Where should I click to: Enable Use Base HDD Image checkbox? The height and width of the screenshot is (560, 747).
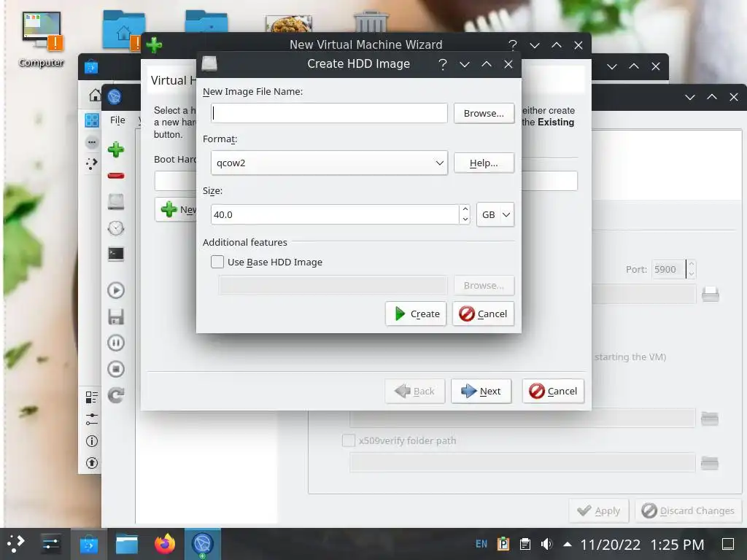click(x=217, y=262)
